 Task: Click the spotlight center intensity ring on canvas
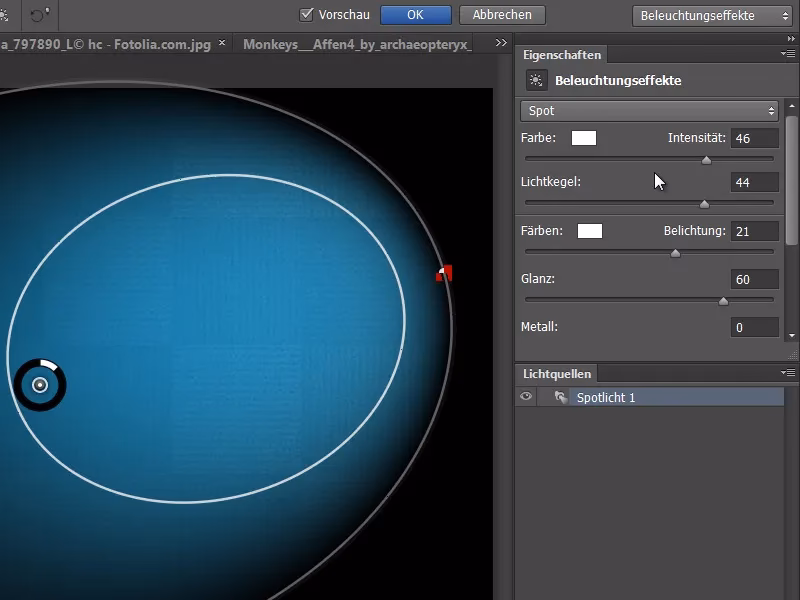click(40, 385)
